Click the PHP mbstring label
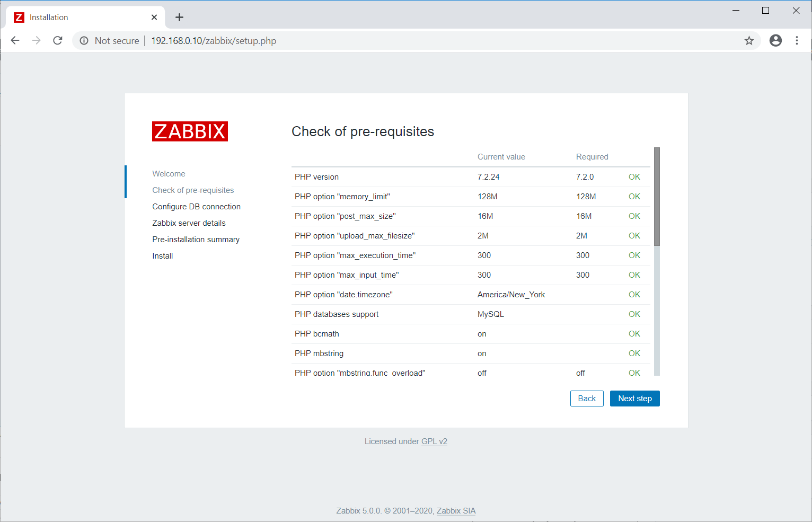 pyautogui.click(x=319, y=353)
